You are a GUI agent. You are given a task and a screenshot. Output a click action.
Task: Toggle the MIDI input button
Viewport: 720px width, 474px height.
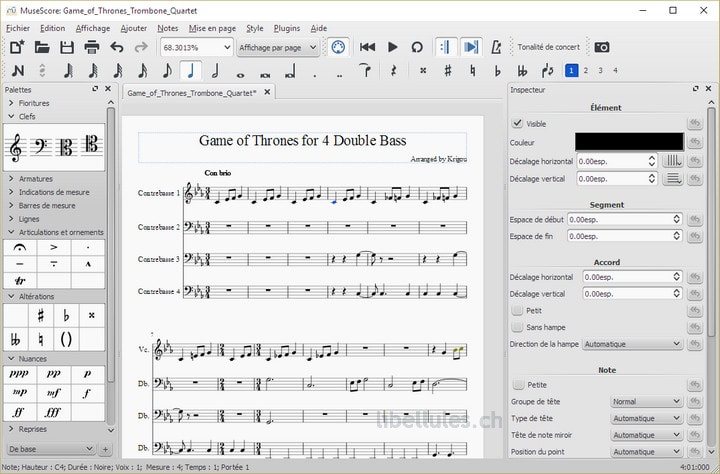click(x=338, y=47)
